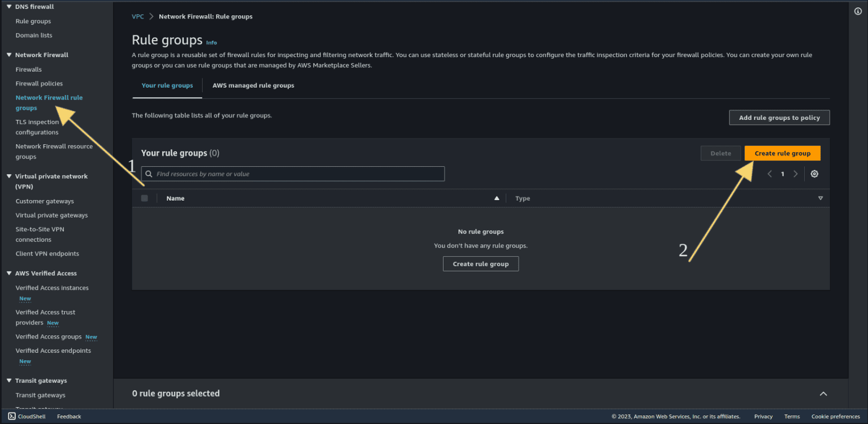This screenshot has width=868, height=424.
Task: Open the table preferences gear icon
Action: tap(814, 174)
